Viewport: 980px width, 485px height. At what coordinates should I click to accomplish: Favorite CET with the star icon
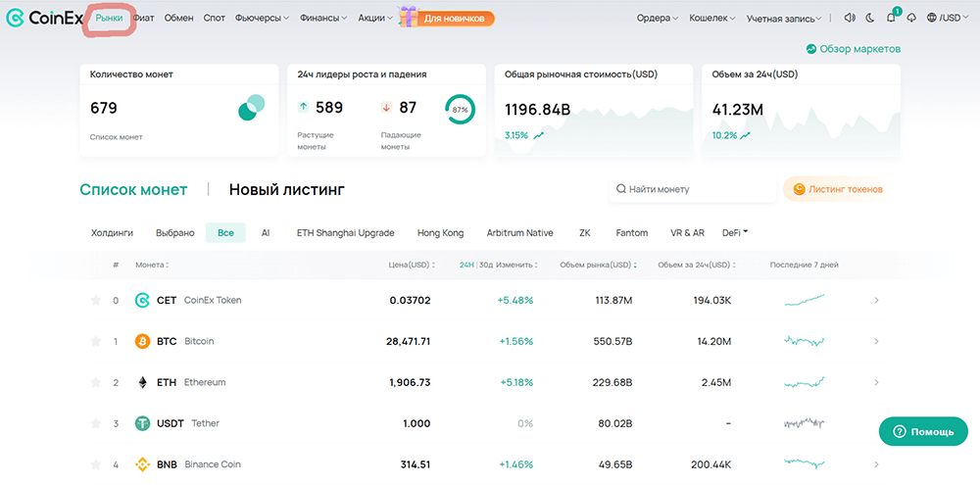point(96,301)
